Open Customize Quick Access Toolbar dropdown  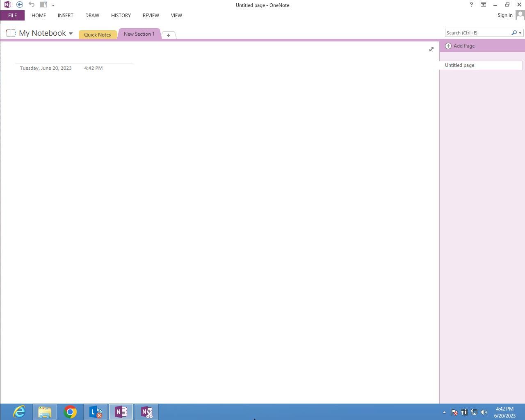pos(53,5)
